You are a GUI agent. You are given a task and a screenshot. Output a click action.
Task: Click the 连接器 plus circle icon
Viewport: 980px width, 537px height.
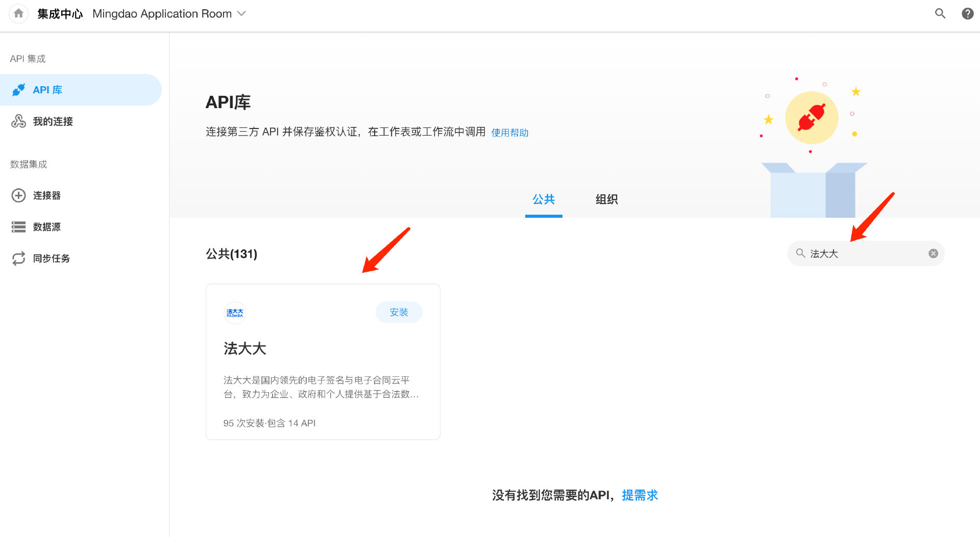coord(19,195)
